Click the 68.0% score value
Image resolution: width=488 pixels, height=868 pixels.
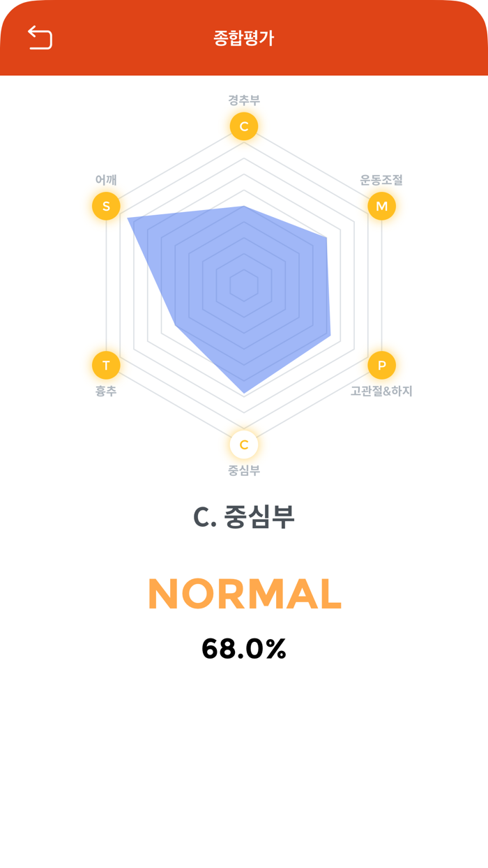click(x=244, y=649)
